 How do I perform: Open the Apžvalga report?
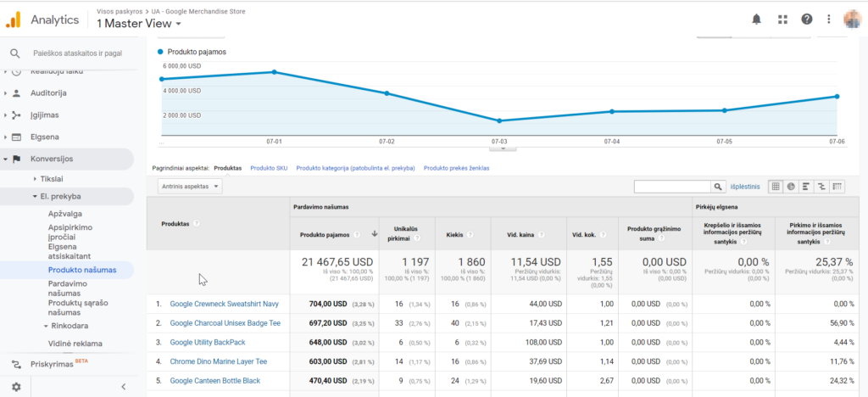coord(65,214)
